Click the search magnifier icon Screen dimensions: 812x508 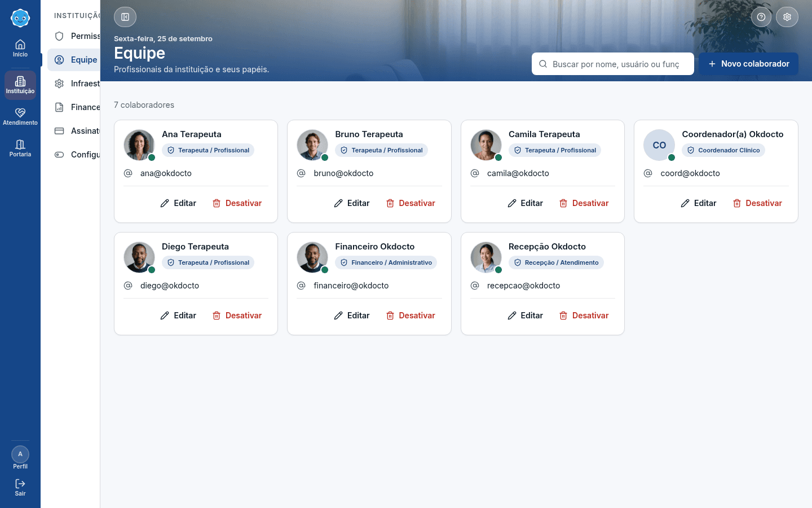543,64
